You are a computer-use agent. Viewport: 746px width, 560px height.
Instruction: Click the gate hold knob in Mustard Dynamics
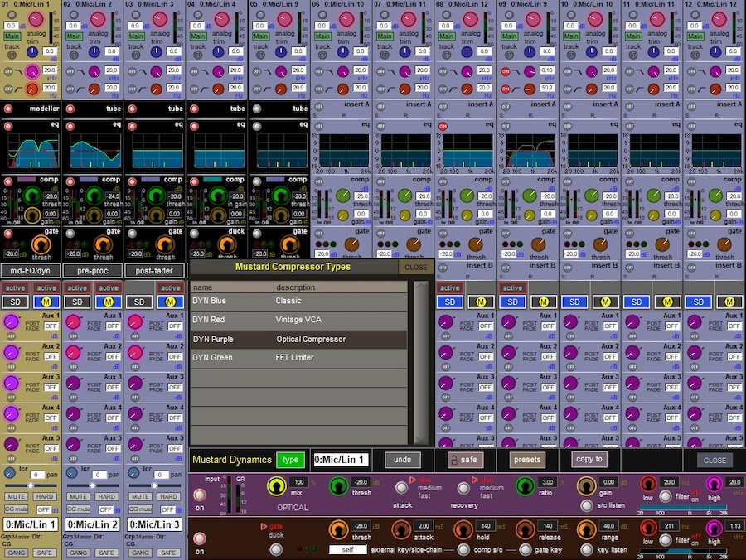coord(463,530)
